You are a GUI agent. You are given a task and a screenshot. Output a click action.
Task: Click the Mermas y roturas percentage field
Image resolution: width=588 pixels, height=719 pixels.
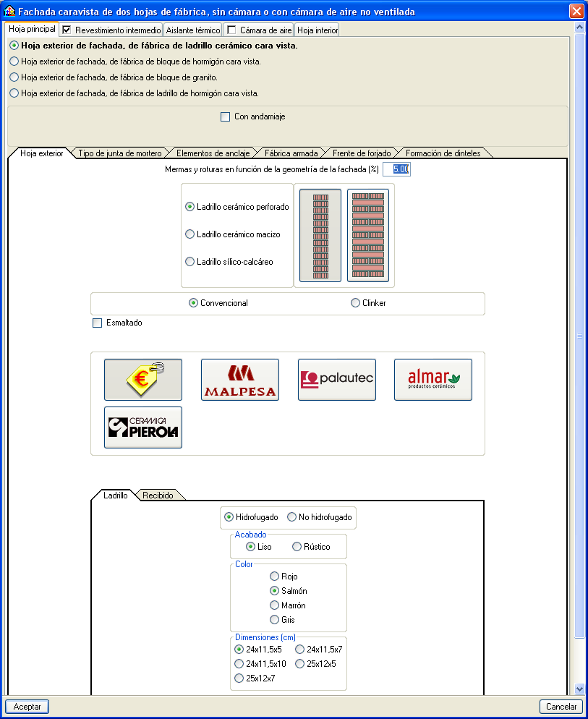pyautogui.click(x=397, y=169)
